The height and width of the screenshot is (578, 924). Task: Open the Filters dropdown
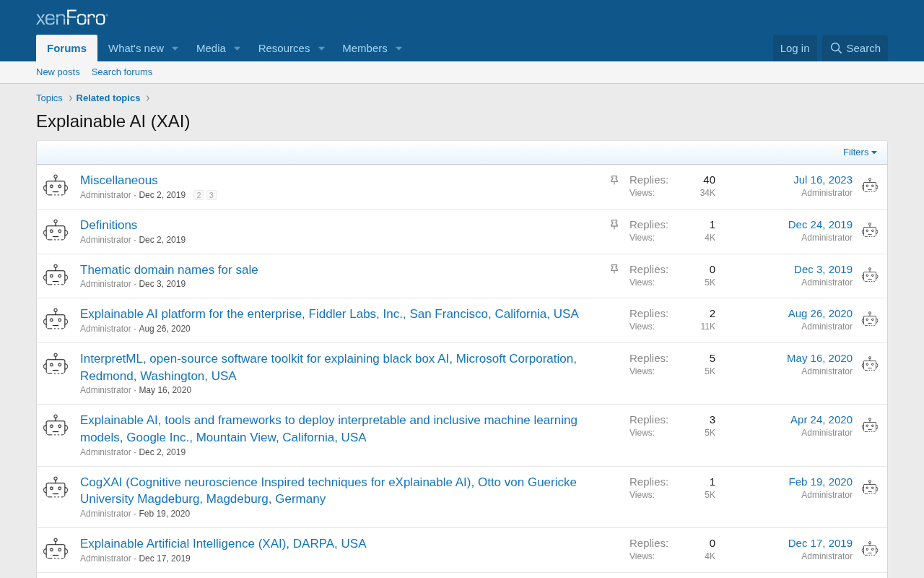(860, 152)
